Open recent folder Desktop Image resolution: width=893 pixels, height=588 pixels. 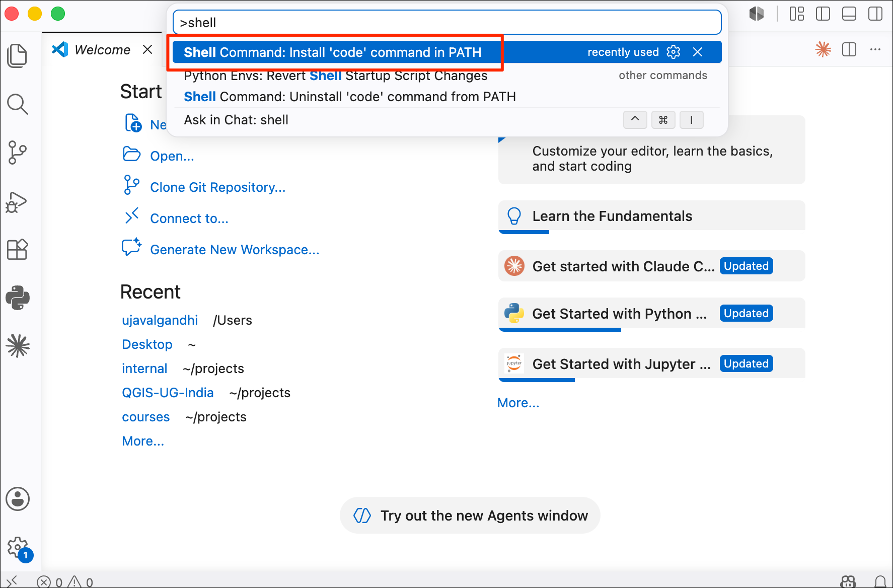[147, 344]
